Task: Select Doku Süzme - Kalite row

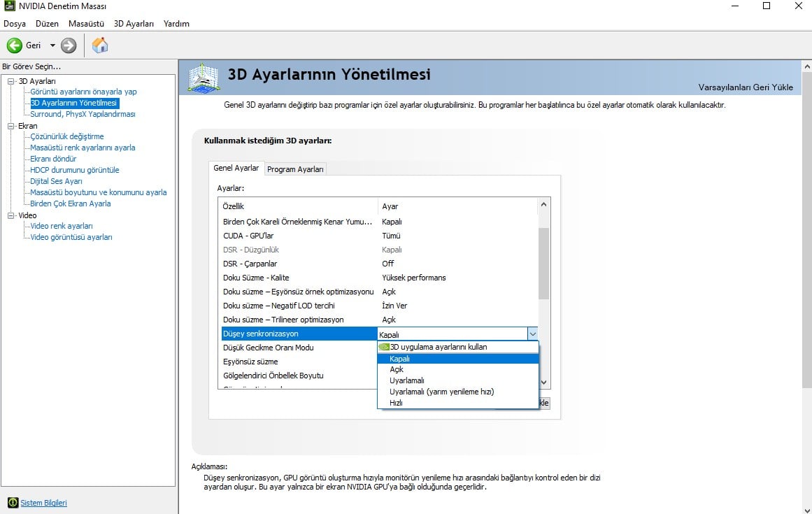Action: (379, 278)
